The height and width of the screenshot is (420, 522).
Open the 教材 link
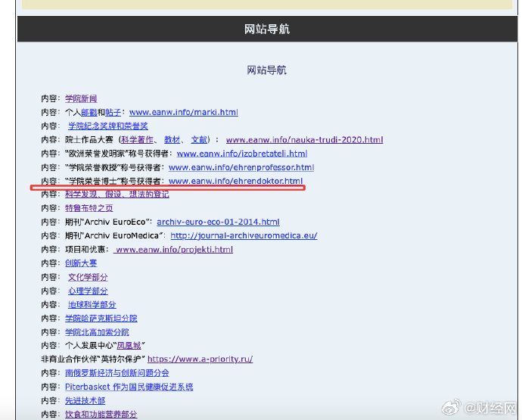172,139
